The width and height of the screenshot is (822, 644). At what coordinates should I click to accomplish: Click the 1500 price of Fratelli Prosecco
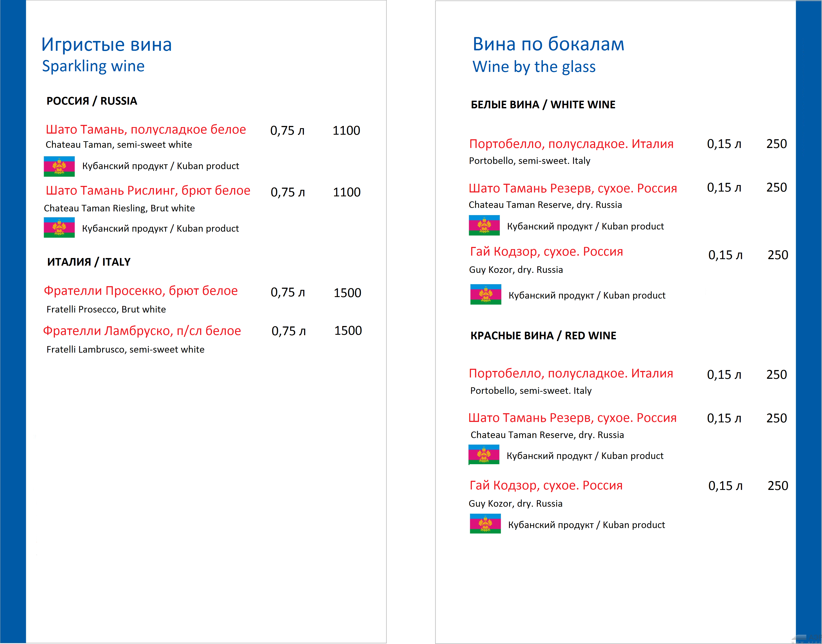click(347, 293)
